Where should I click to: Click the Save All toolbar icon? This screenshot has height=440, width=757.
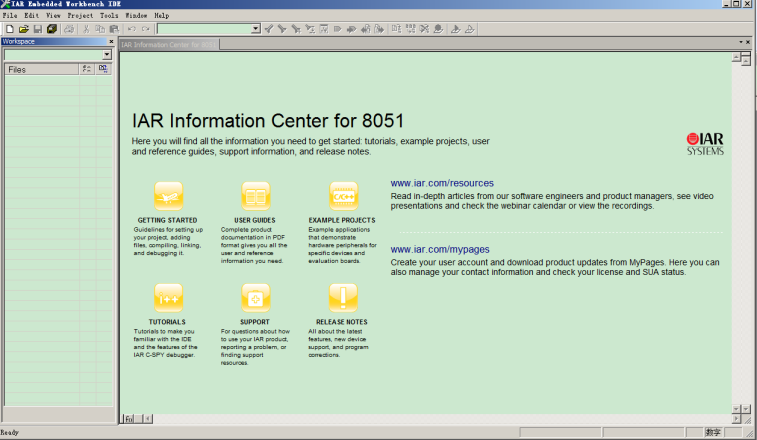coord(52,29)
